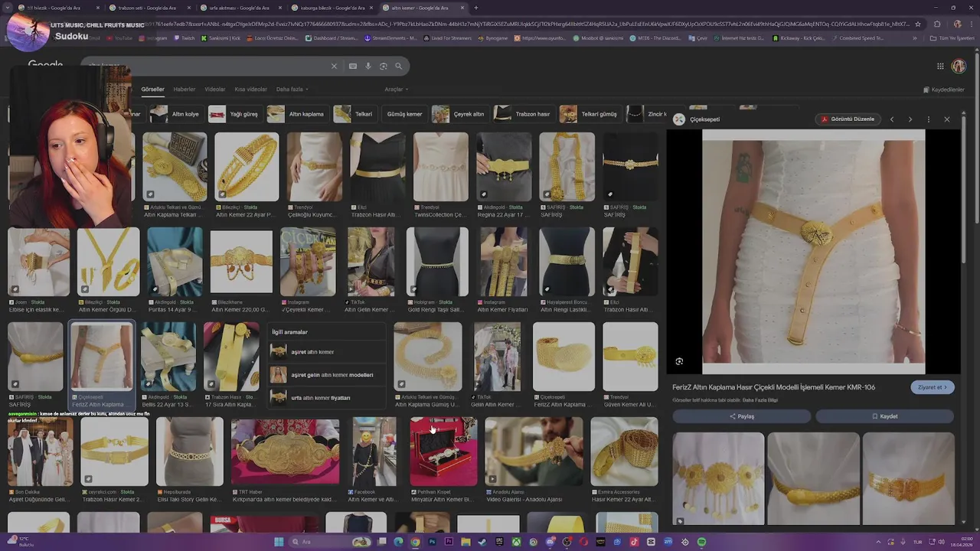Viewport: 980px width, 551px height.
Task: Open Windows Start menu
Action: pos(279,542)
